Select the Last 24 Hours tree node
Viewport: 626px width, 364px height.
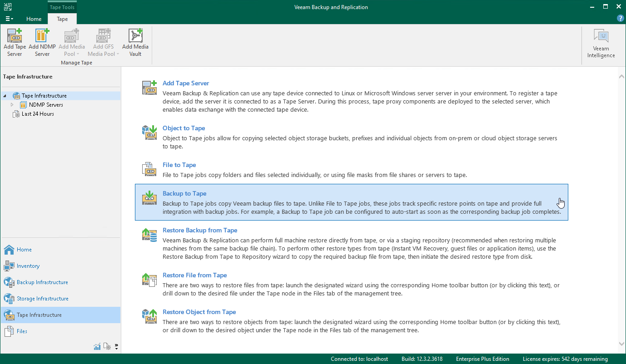(38, 114)
